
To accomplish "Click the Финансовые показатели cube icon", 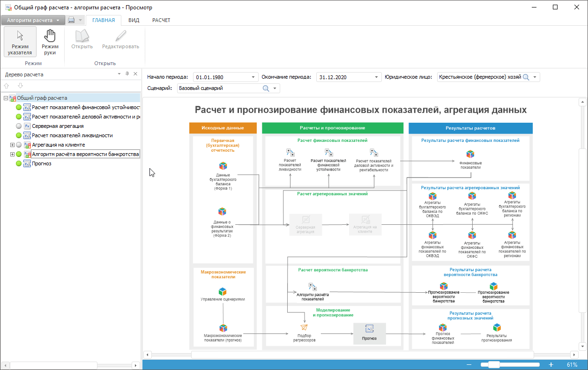I will (470, 154).
